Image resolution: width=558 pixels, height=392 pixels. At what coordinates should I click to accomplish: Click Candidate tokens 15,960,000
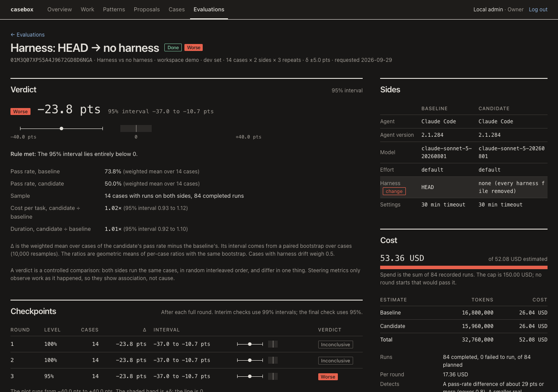(x=478, y=326)
